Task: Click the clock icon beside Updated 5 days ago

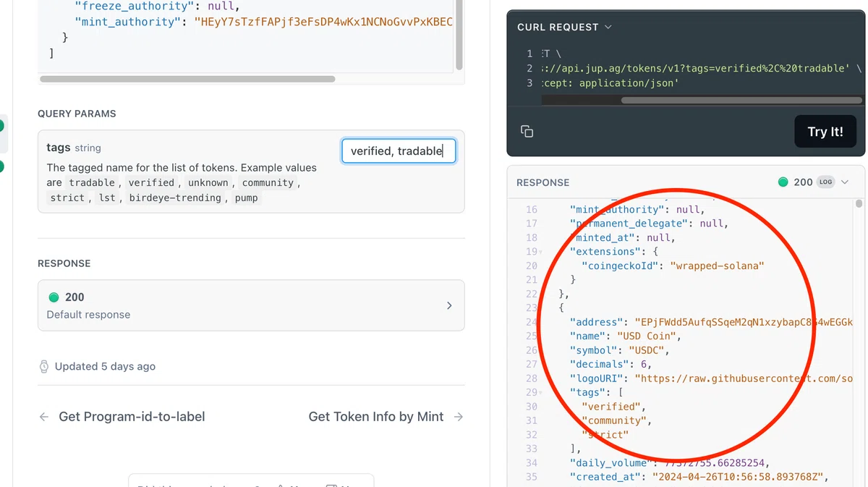Action: point(44,366)
